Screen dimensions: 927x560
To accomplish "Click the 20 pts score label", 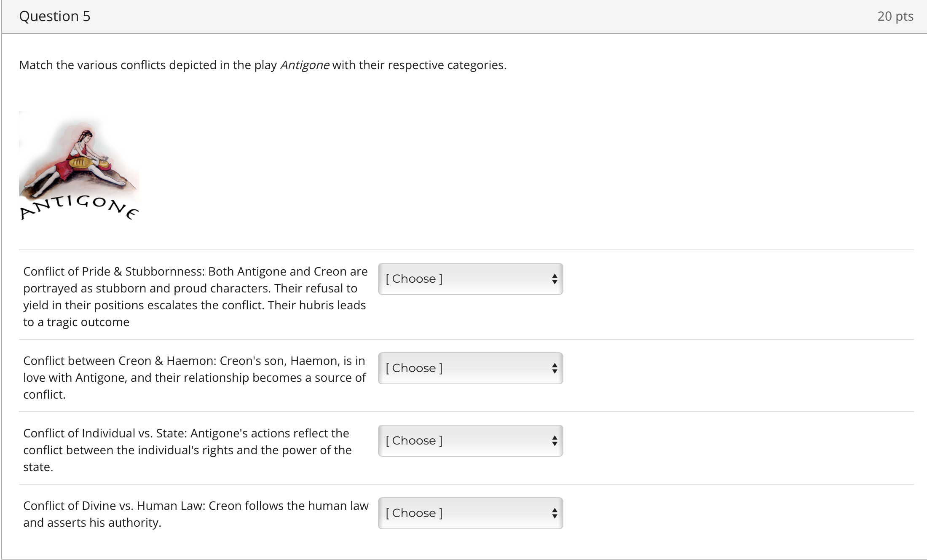I will point(895,16).
